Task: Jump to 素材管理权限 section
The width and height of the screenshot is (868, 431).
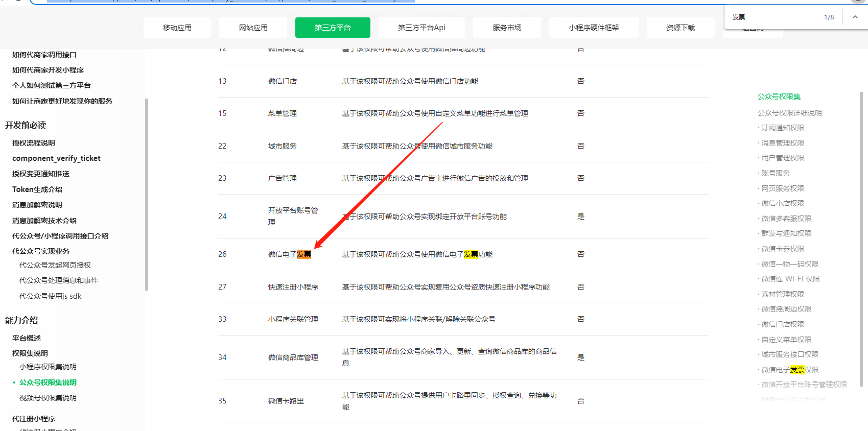Action: [x=783, y=294]
